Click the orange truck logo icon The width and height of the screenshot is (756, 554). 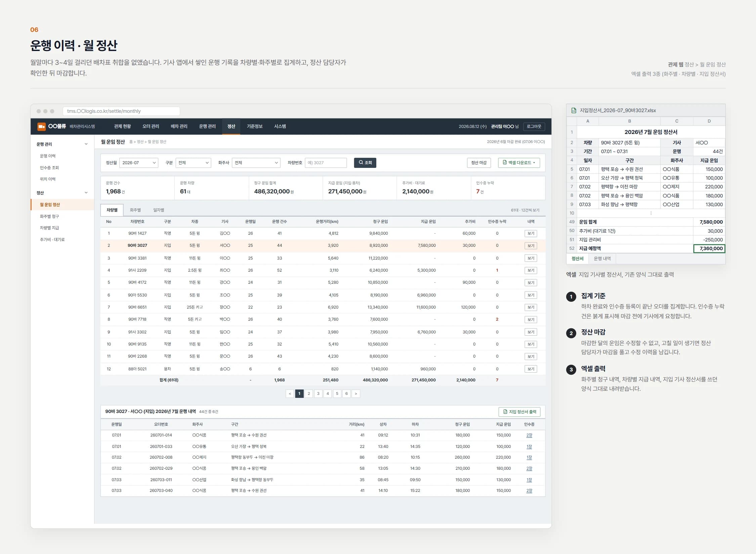click(x=41, y=126)
